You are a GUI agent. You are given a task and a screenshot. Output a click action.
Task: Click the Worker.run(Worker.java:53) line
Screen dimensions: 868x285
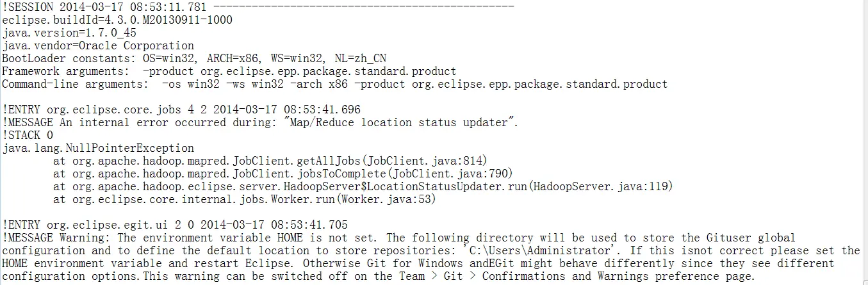(x=245, y=199)
